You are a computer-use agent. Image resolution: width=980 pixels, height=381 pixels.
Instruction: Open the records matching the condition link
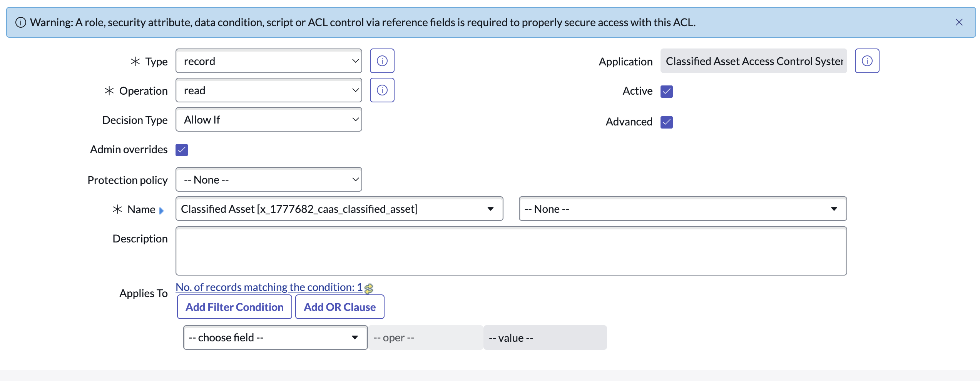point(269,287)
